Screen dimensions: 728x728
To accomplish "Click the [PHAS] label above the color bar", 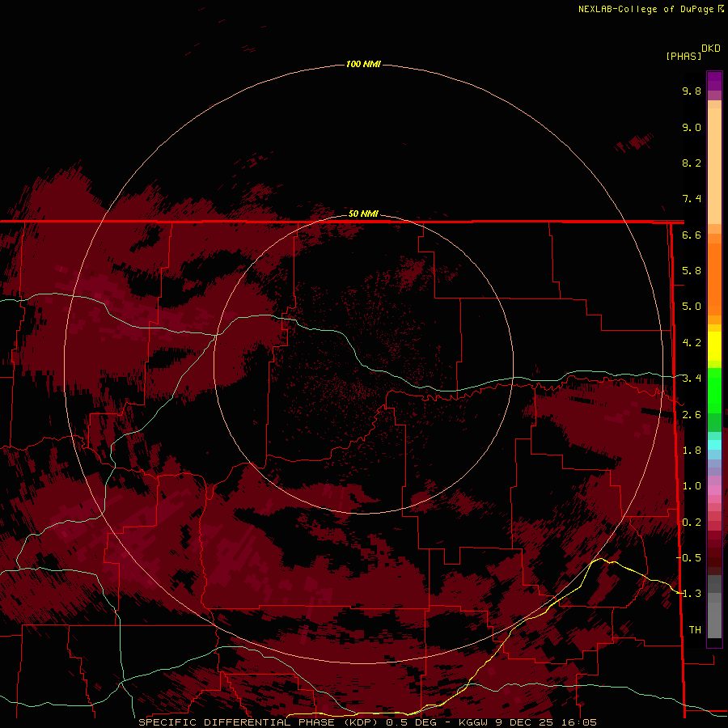I will (x=684, y=56).
